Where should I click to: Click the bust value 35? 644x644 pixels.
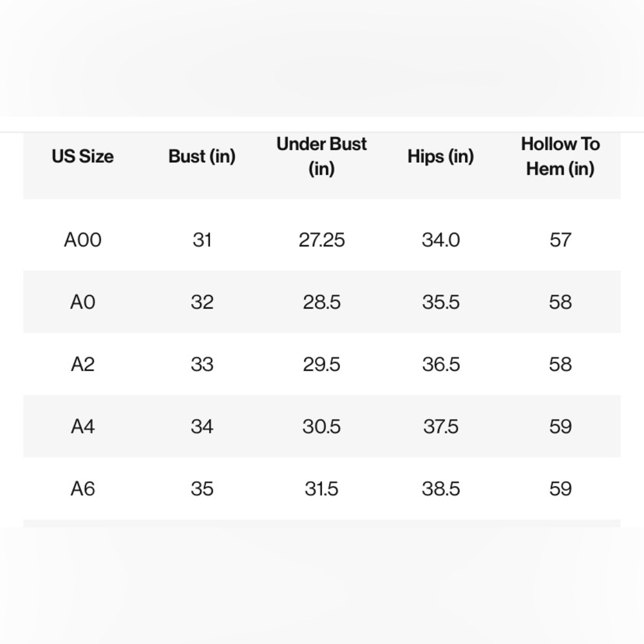pyautogui.click(x=202, y=489)
